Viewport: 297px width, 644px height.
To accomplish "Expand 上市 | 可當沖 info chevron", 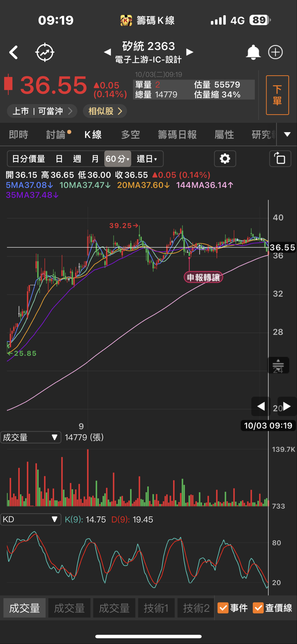I will [x=42, y=111].
